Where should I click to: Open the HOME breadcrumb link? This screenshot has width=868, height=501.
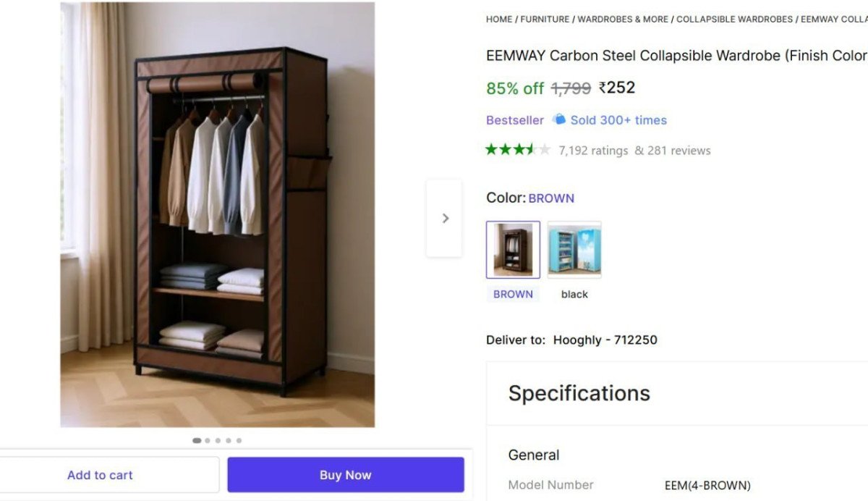pos(498,20)
